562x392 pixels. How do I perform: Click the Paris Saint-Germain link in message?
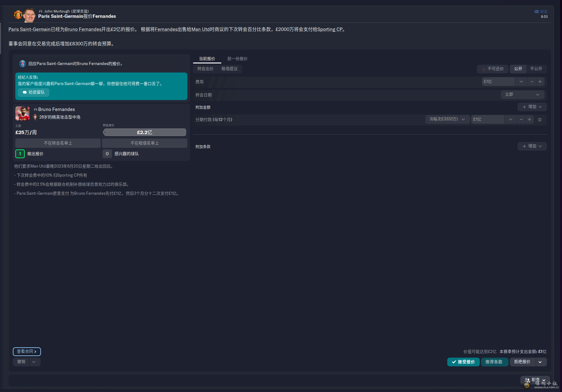(29, 29)
